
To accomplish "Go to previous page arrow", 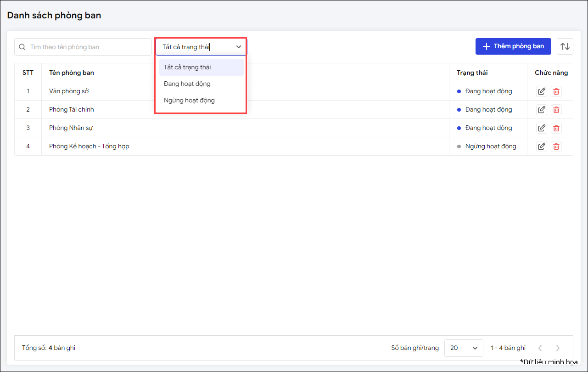I will click(x=540, y=348).
